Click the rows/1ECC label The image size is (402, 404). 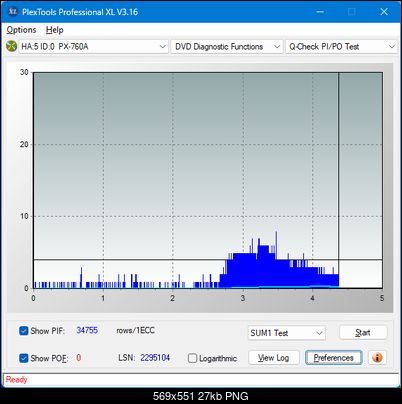pyautogui.click(x=135, y=330)
